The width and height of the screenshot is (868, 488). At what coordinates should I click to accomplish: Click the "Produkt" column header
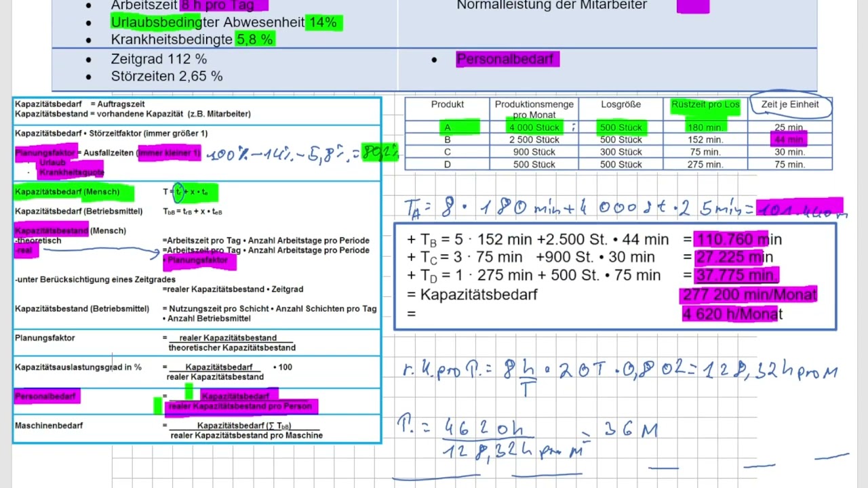(x=448, y=104)
